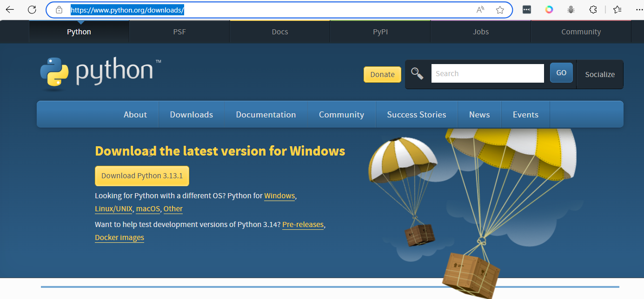Add page to favorites with star icon

coord(500,10)
